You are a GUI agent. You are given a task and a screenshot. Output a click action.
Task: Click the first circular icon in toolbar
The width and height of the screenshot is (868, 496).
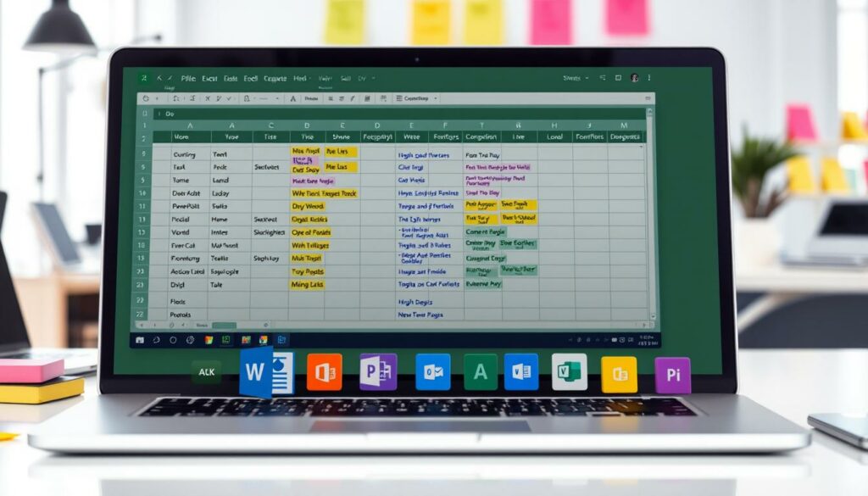point(146,98)
